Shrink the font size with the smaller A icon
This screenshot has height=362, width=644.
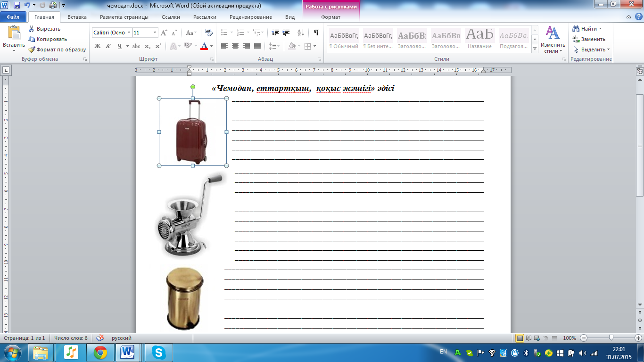point(174,33)
